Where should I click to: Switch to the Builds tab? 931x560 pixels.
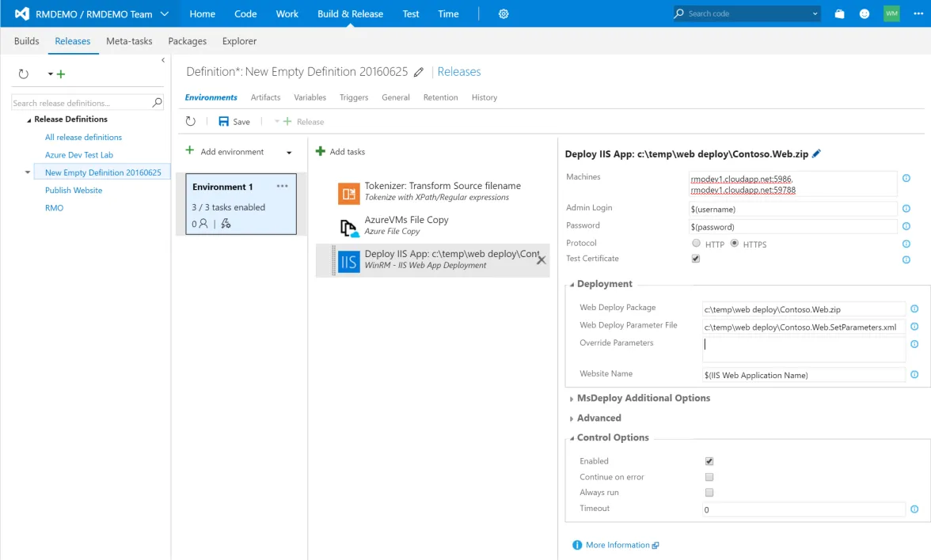27,41
